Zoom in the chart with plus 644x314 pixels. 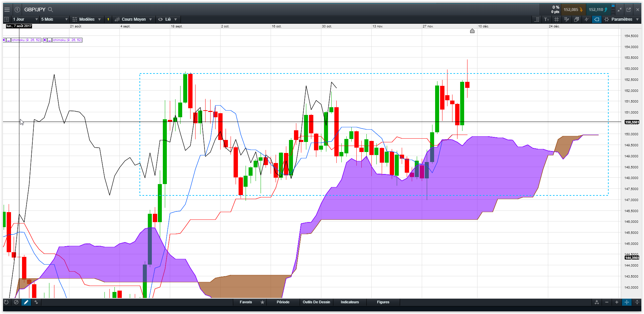point(617,302)
